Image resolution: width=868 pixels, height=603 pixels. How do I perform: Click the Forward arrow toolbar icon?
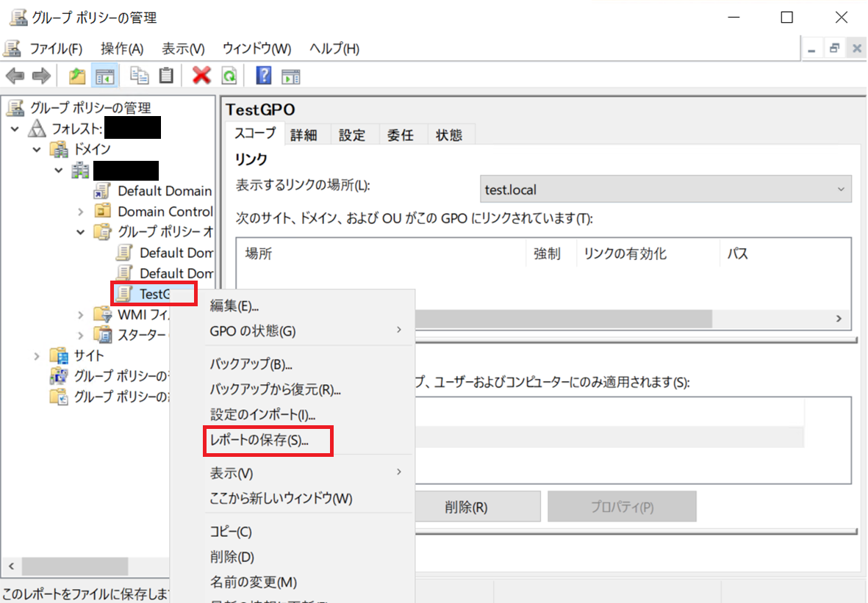41,75
